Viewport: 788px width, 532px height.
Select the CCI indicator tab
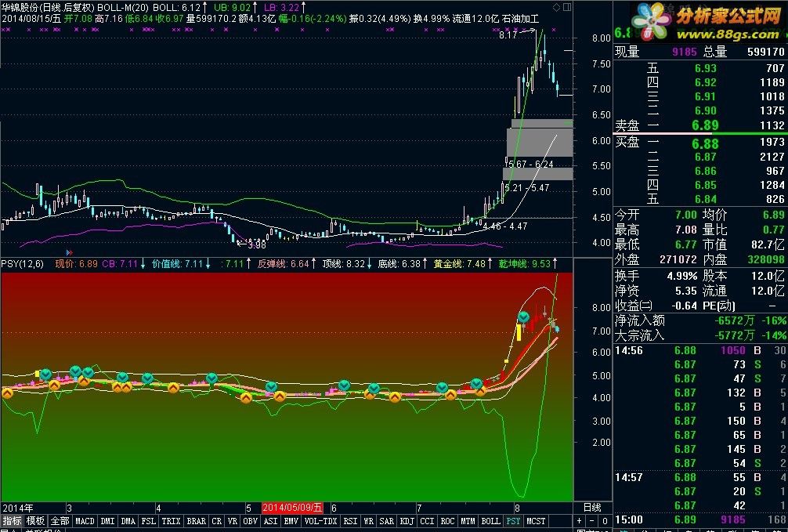pos(427,521)
